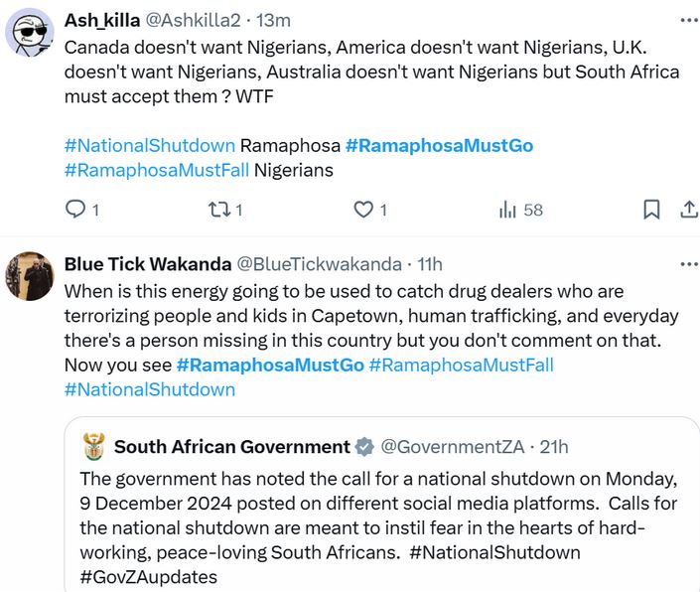Click the South African Government coat of arms
Viewport: 700px width, 592px height.
pyautogui.click(x=92, y=446)
